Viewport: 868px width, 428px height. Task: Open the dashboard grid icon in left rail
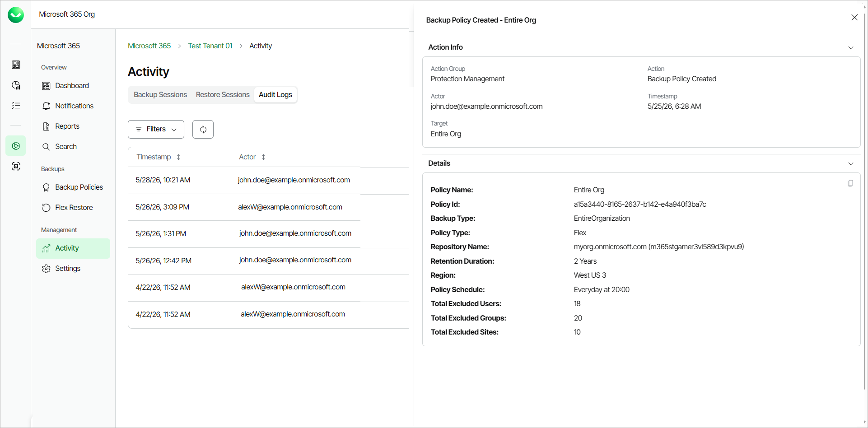[16, 65]
